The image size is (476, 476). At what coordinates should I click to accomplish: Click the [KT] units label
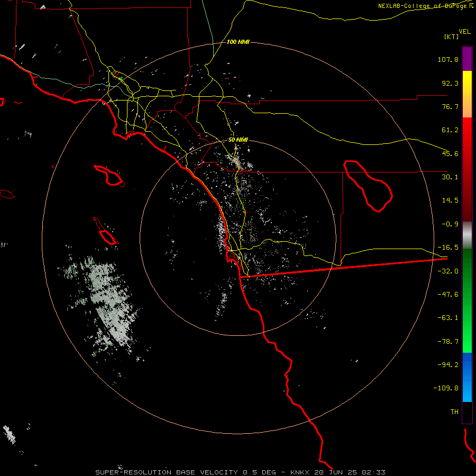pos(452,36)
